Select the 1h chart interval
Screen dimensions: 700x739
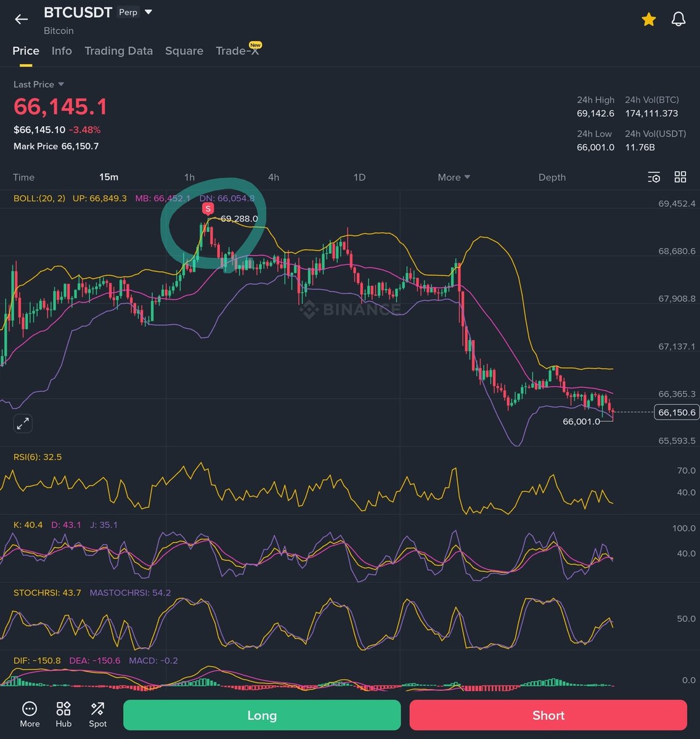tap(189, 177)
